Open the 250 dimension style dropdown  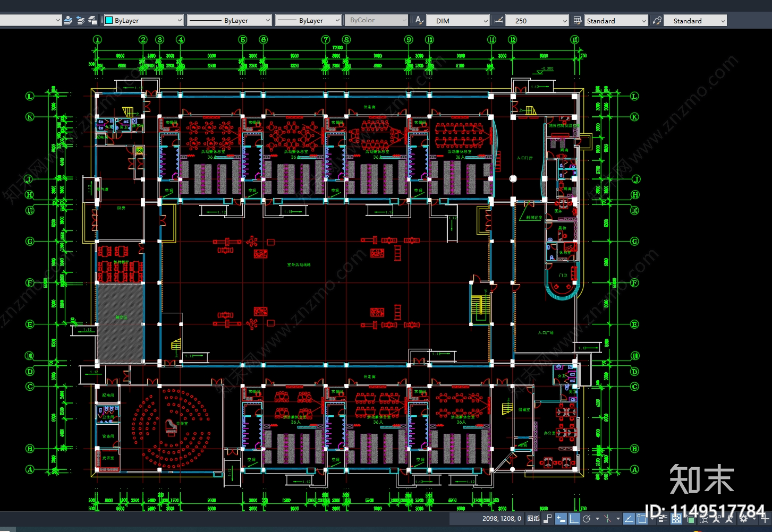click(x=537, y=20)
